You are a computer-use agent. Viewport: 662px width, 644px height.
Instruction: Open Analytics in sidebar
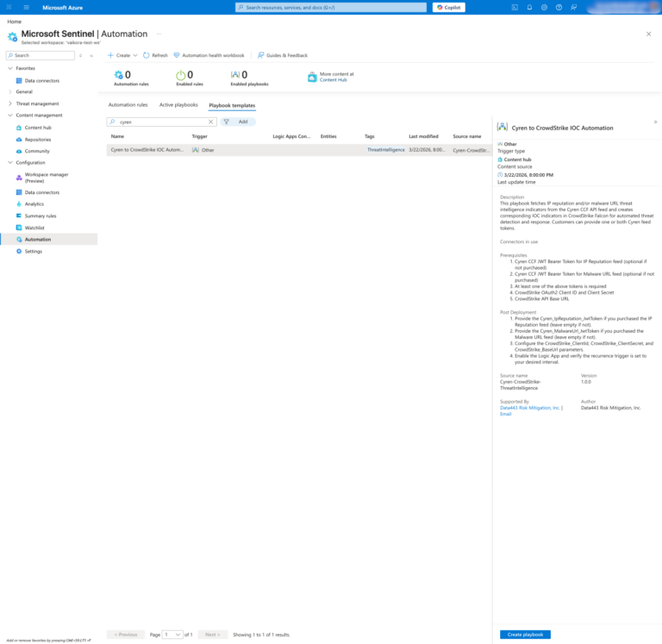click(34, 204)
